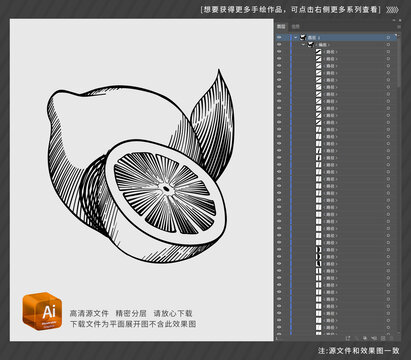Click the Locate Object icon
This screenshot has height=360, width=411.
(x=357, y=338)
